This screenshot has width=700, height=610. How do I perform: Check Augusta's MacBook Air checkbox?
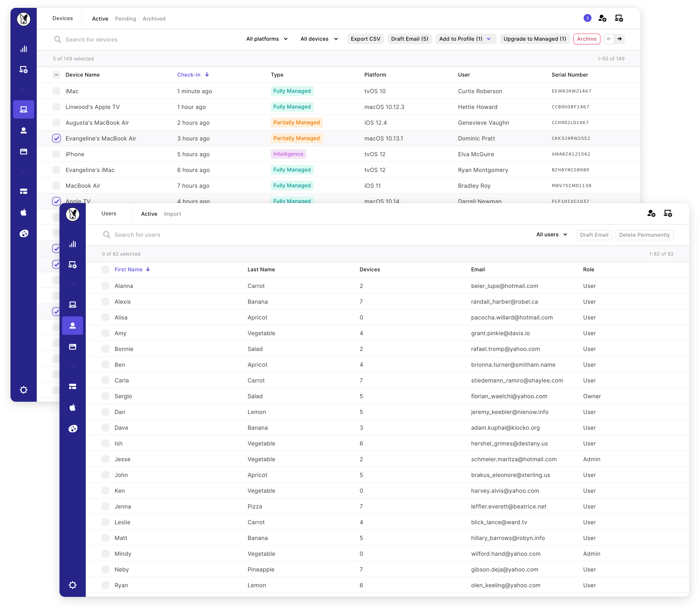56,123
